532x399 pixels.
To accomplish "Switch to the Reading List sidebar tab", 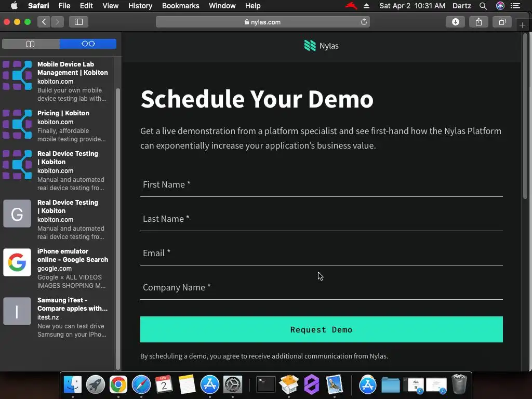I will 88,44.
